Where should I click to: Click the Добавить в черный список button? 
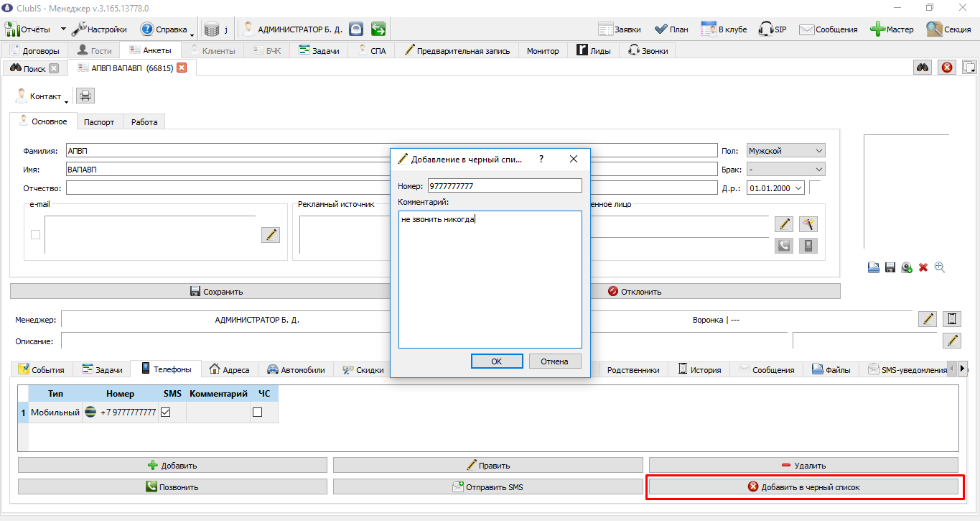tap(803, 487)
